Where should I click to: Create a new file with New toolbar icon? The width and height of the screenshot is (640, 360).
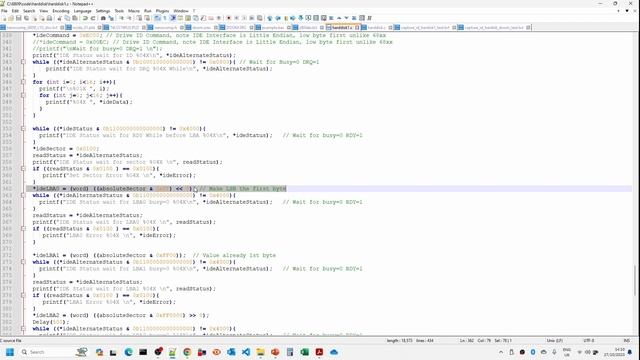4,18
